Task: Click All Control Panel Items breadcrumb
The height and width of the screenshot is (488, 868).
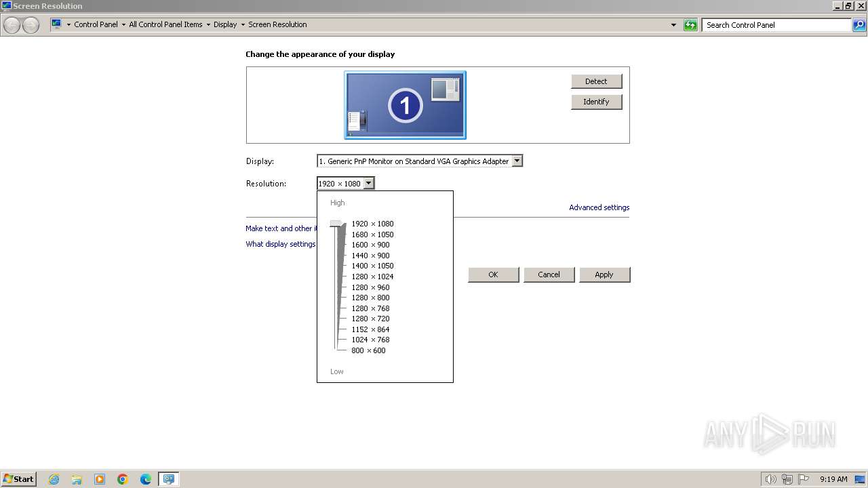Action: 165,24
